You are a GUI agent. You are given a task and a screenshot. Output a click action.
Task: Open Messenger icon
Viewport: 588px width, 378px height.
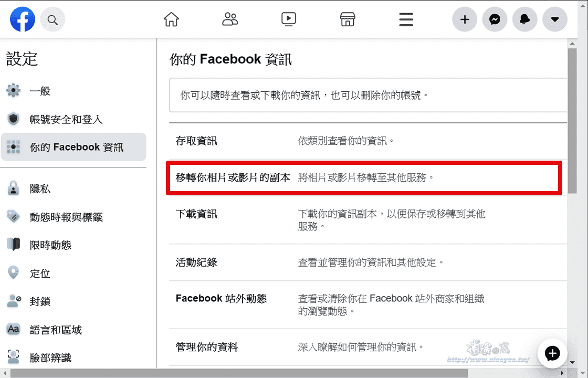pos(495,19)
